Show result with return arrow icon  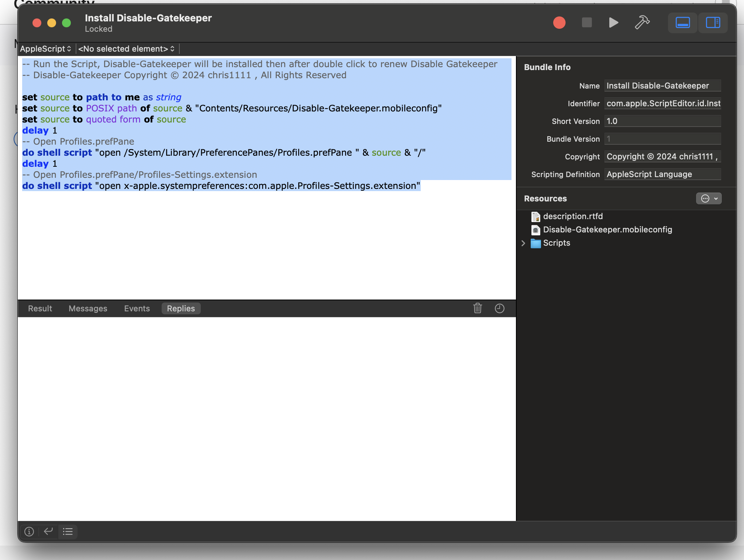48,531
